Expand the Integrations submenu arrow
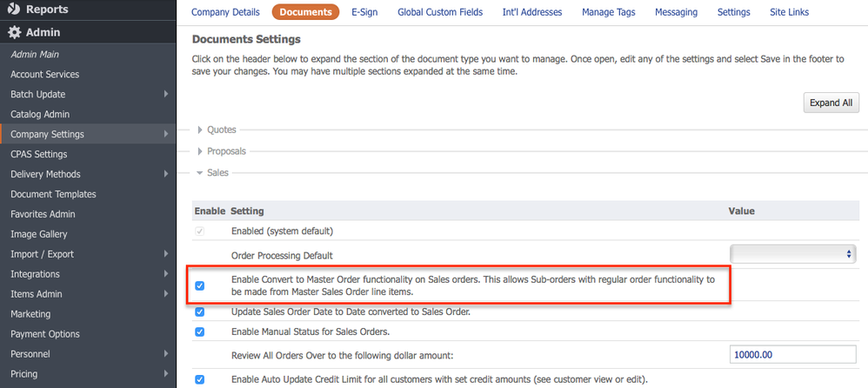This screenshot has width=868, height=388. [166, 274]
